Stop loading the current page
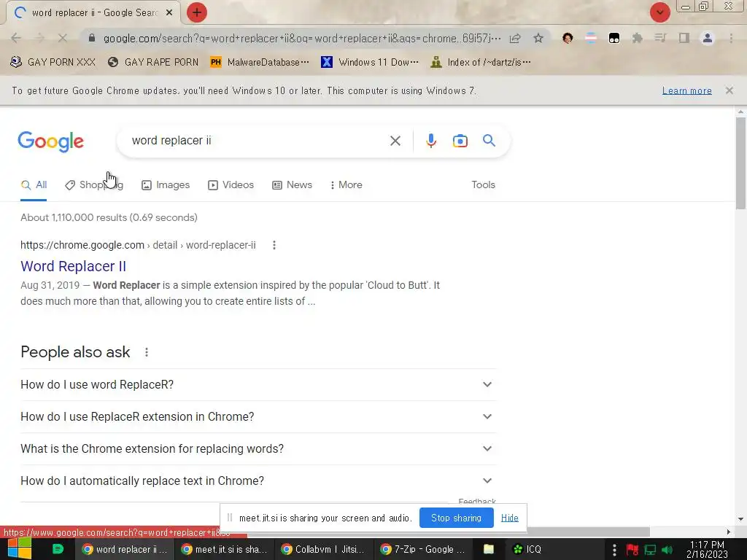This screenshot has width=747, height=560. [x=63, y=38]
